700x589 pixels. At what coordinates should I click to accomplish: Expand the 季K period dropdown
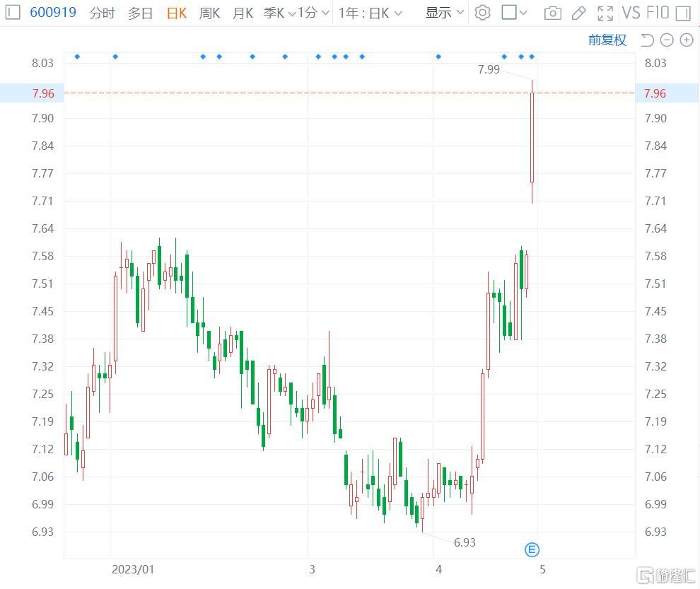click(279, 13)
